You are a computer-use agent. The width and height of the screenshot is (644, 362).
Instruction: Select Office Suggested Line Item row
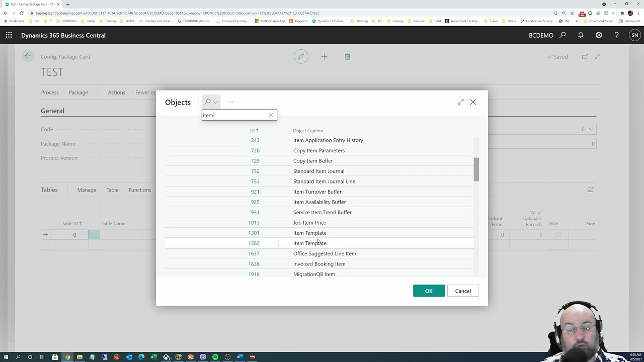click(x=319, y=253)
